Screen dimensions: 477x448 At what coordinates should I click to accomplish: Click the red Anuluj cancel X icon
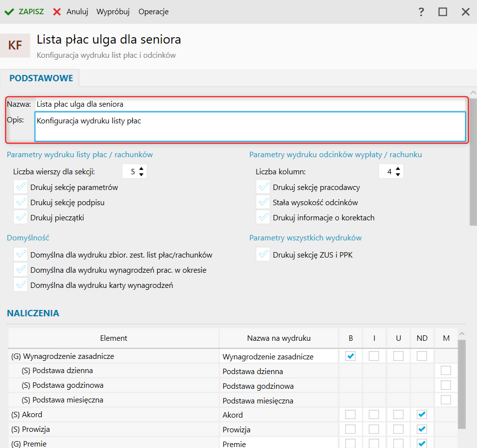[57, 12]
